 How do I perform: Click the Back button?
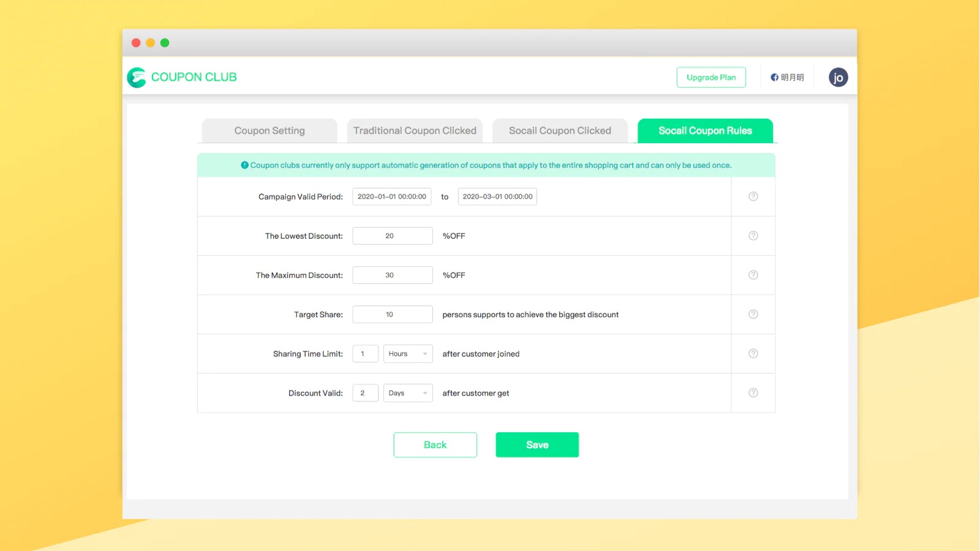(x=435, y=445)
